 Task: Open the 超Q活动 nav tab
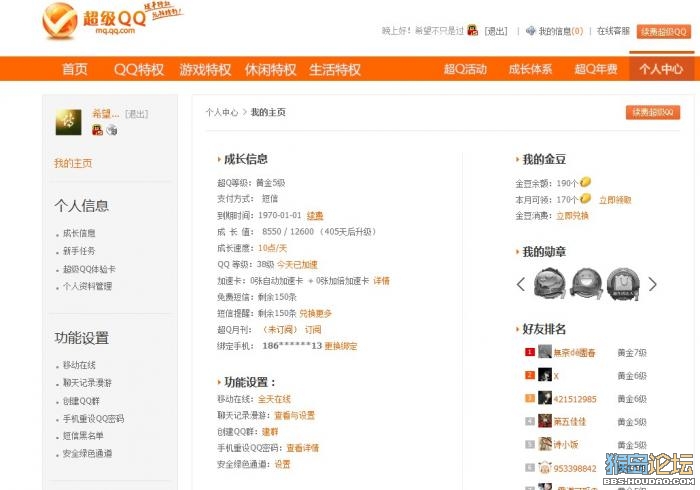click(x=465, y=69)
